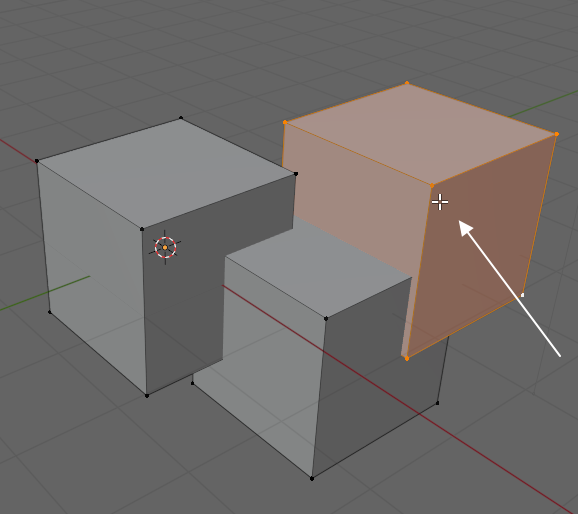This screenshot has height=514, width=578.
Task: Select the leftmost top-corner vertex of the gray cube
Action: (x=37, y=161)
